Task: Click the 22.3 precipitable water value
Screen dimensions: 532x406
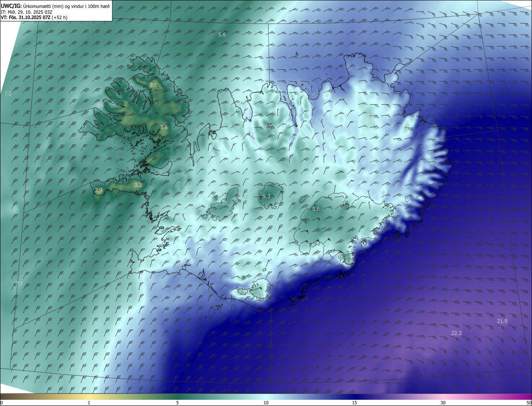Action: click(456, 333)
